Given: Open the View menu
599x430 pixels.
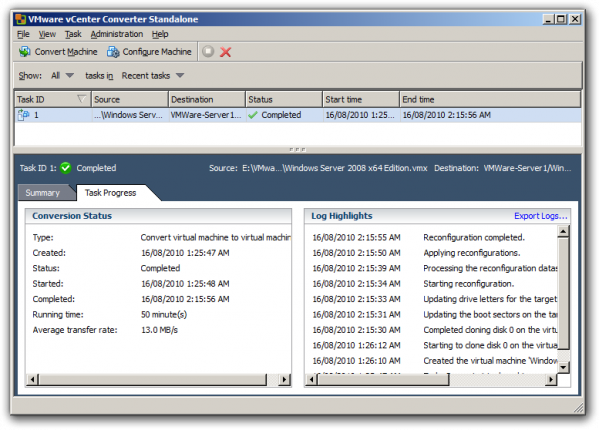Looking at the screenshot, I should 47,34.
